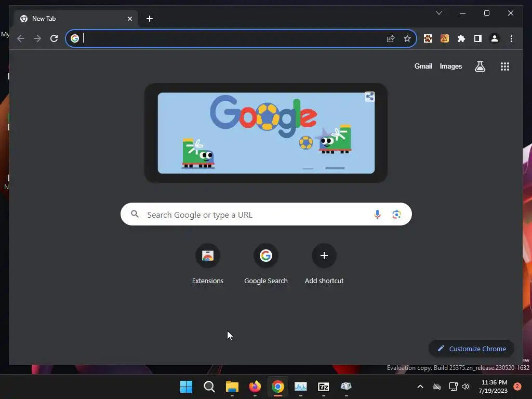Launch Firefox from the taskbar

click(x=255, y=387)
